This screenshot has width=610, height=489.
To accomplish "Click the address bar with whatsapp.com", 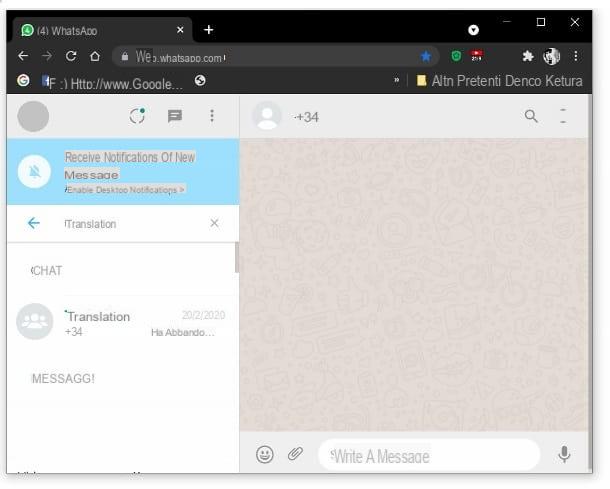I will [276, 57].
